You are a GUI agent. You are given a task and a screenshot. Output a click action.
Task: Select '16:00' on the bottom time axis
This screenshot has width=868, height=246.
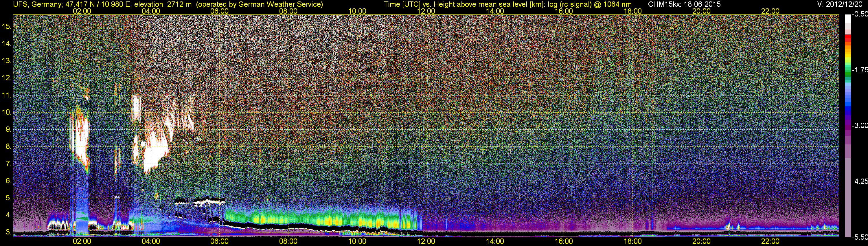point(564,241)
